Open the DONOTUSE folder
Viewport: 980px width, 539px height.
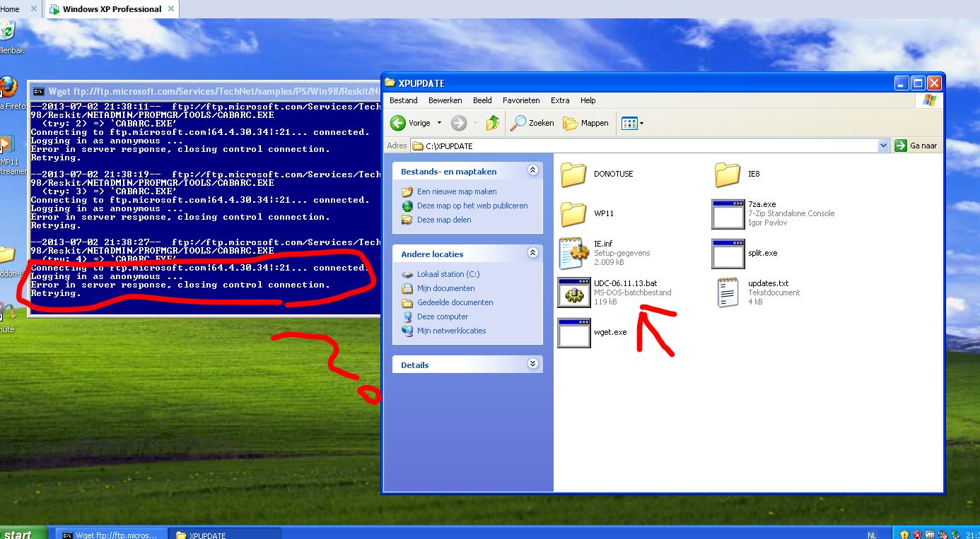573,174
